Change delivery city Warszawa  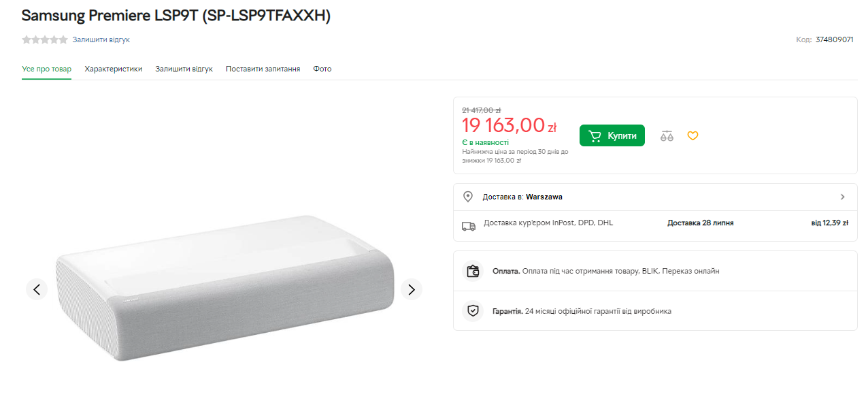544,197
